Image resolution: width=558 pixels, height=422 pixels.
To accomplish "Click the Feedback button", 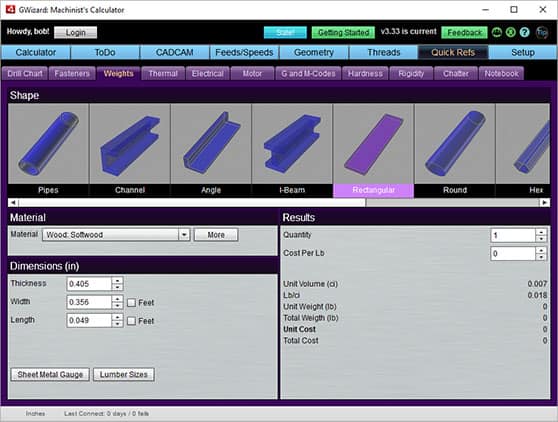I will 464,32.
